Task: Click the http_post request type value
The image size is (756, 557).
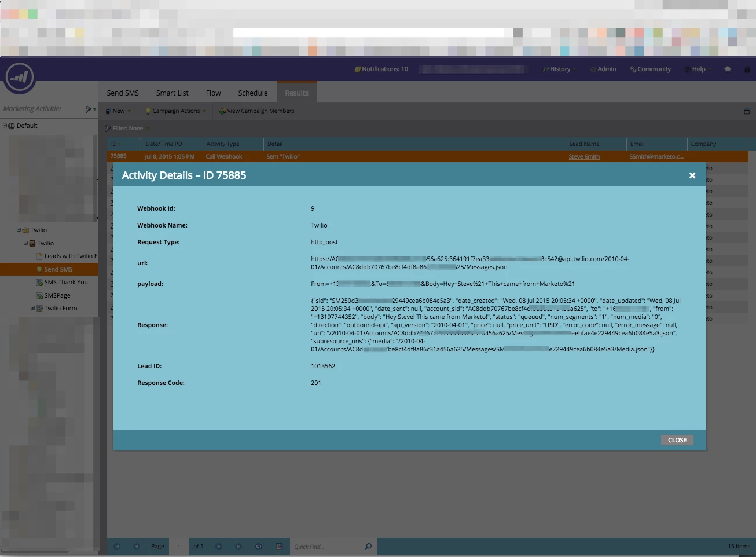Action: [324, 242]
